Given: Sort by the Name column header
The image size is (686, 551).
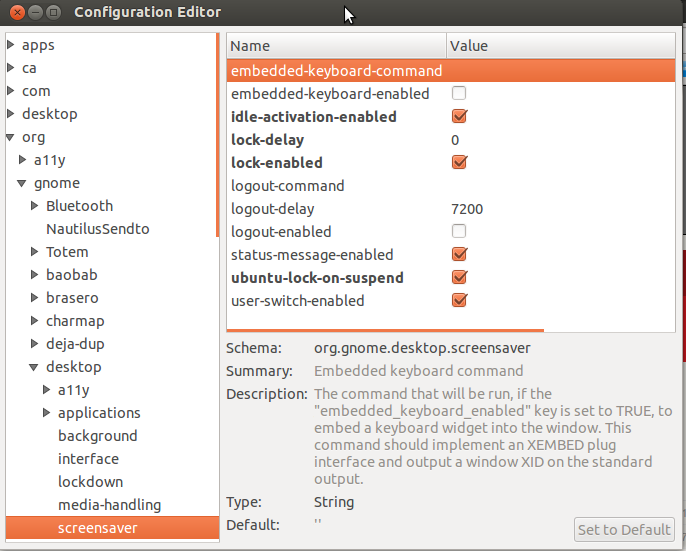Looking at the screenshot, I should (x=336, y=46).
